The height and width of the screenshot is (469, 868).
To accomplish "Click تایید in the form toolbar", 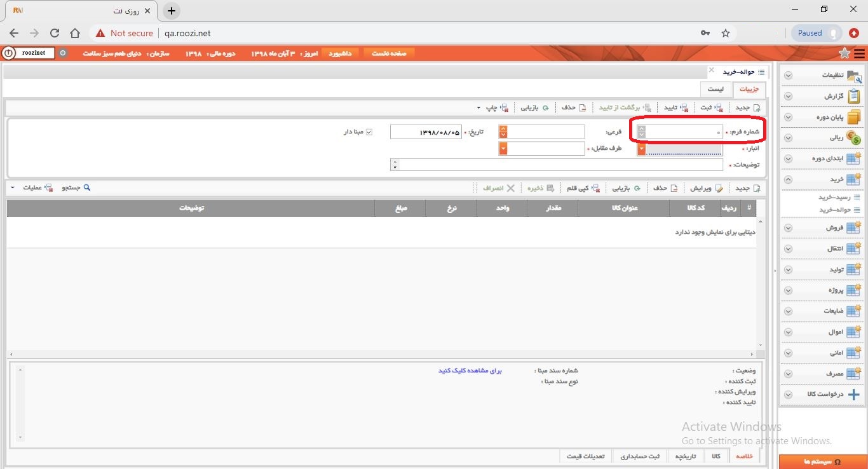I will [676, 108].
